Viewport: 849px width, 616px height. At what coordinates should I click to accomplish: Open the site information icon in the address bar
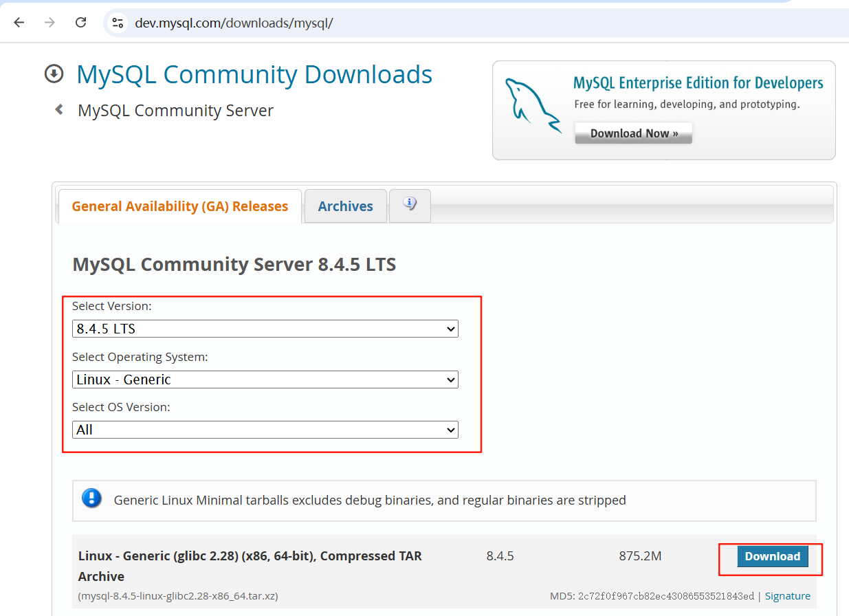[x=118, y=23]
